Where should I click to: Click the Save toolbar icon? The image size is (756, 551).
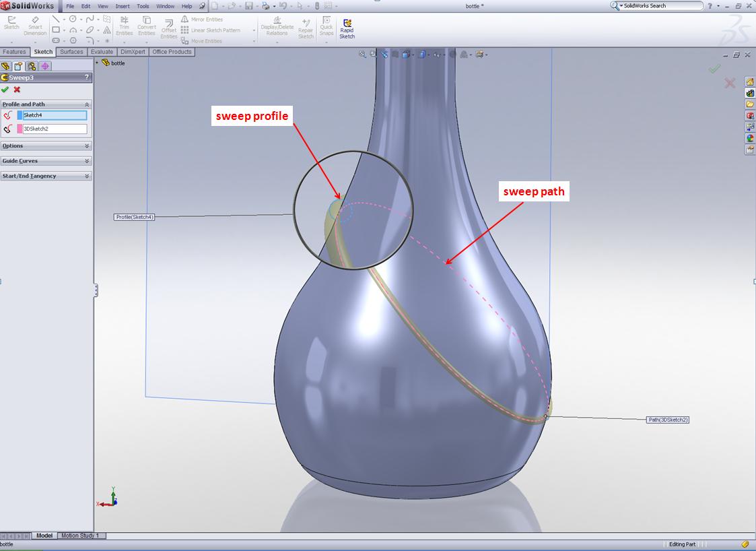249,6
